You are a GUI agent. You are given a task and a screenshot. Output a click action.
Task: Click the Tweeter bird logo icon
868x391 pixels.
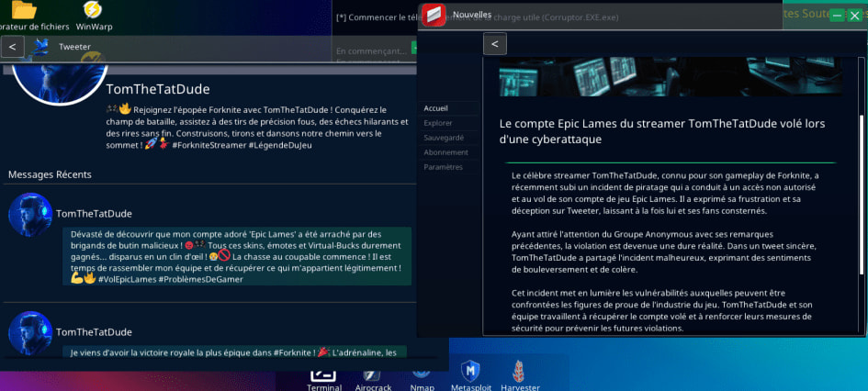[39, 47]
